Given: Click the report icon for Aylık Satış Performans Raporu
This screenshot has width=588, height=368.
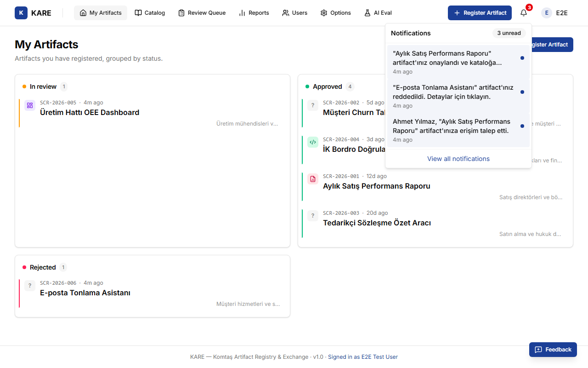Looking at the screenshot, I should pyautogui.click(x=313, y=179).
